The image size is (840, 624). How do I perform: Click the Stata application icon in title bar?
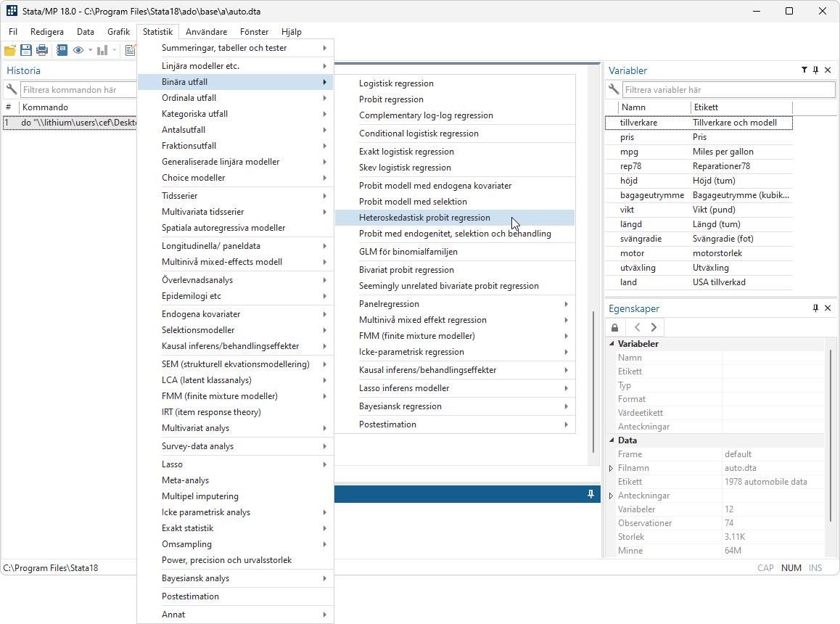[12, 11]
